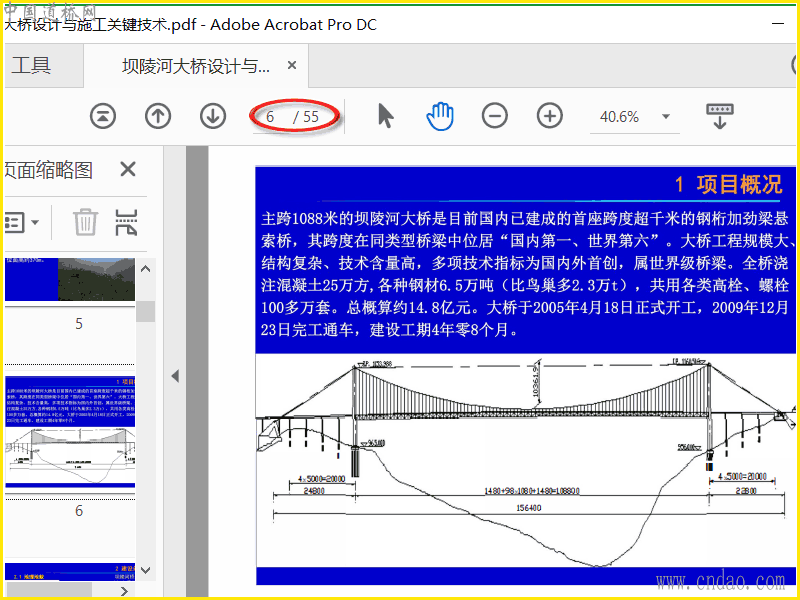
Task: Close the page thumbnails panel
Action: point(128,169)
